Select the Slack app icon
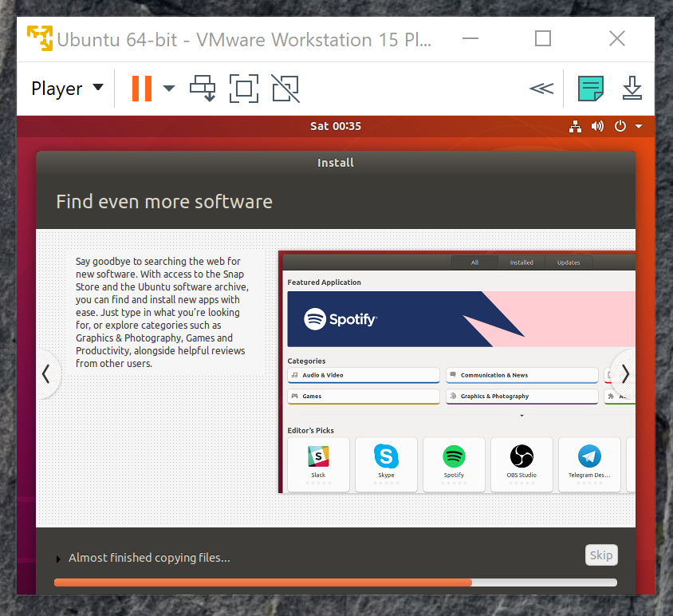The image size is (673, 616). tap(318, 464)
